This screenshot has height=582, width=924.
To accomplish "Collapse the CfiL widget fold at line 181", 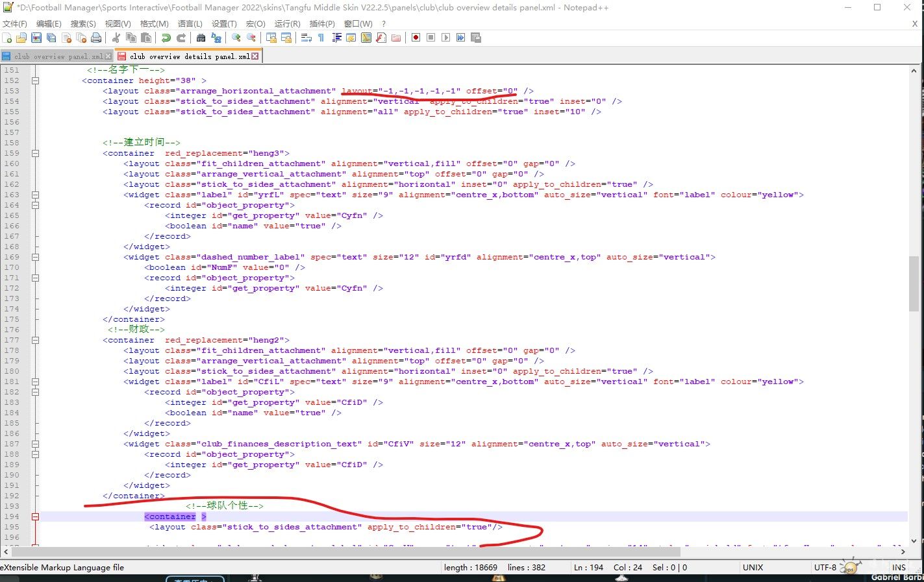I will pyautogui.click(x=36, y=382).
